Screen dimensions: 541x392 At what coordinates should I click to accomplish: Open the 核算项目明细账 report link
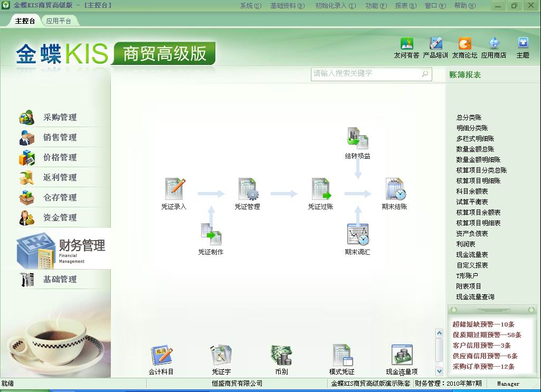(x=478, y=180)
